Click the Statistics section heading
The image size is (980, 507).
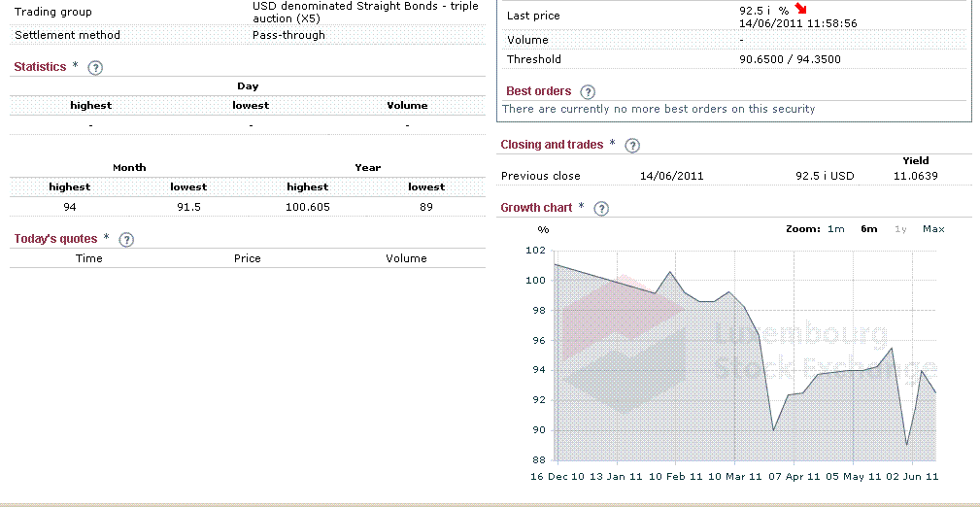click(x=40, y=67)
